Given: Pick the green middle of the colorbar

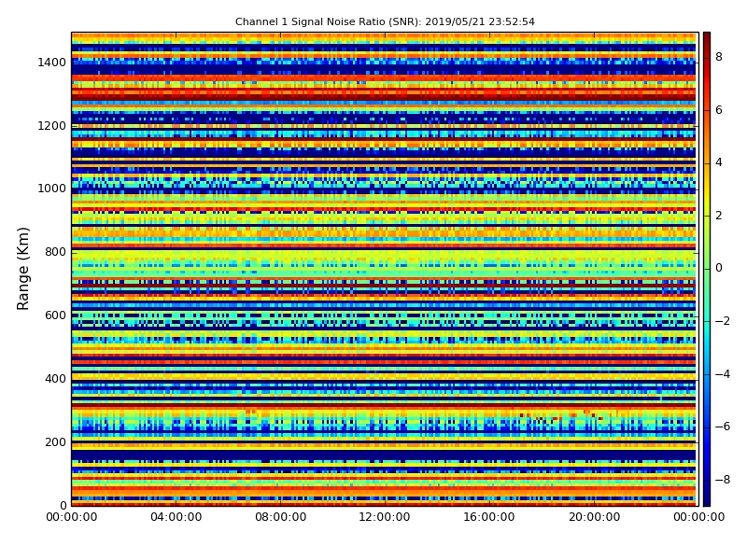Looking at the screenshot, I should [x=707, y=269].
